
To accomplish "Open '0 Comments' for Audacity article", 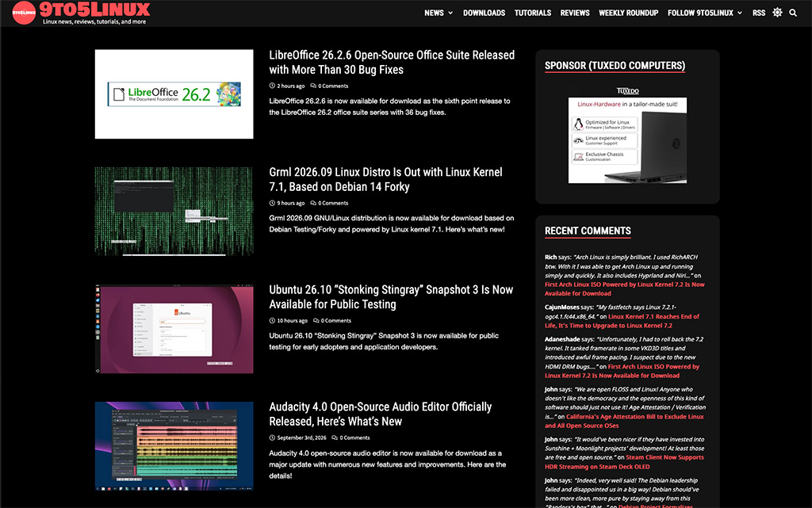I will 354,437.
